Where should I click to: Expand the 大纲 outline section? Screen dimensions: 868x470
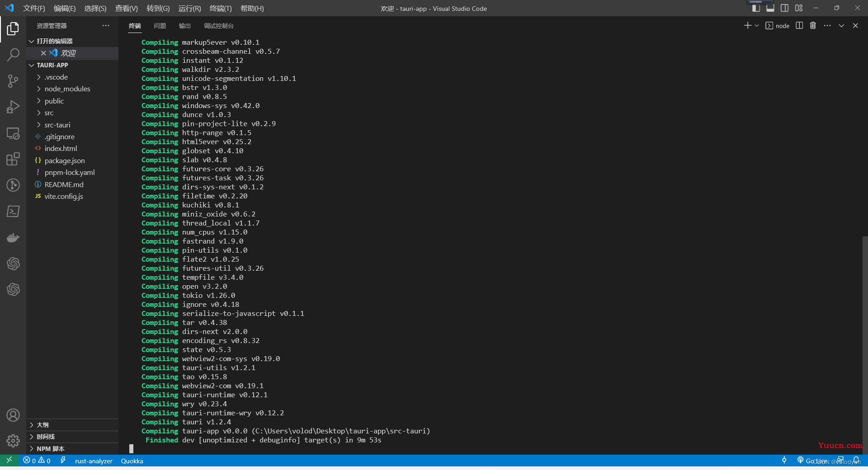(x=72, y=425)
